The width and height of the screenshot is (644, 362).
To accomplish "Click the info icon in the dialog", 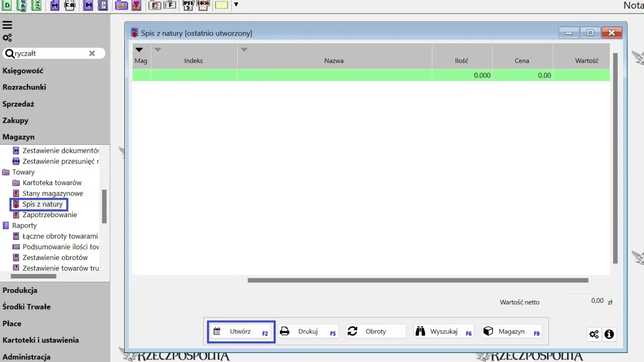I will pos(609,334).
